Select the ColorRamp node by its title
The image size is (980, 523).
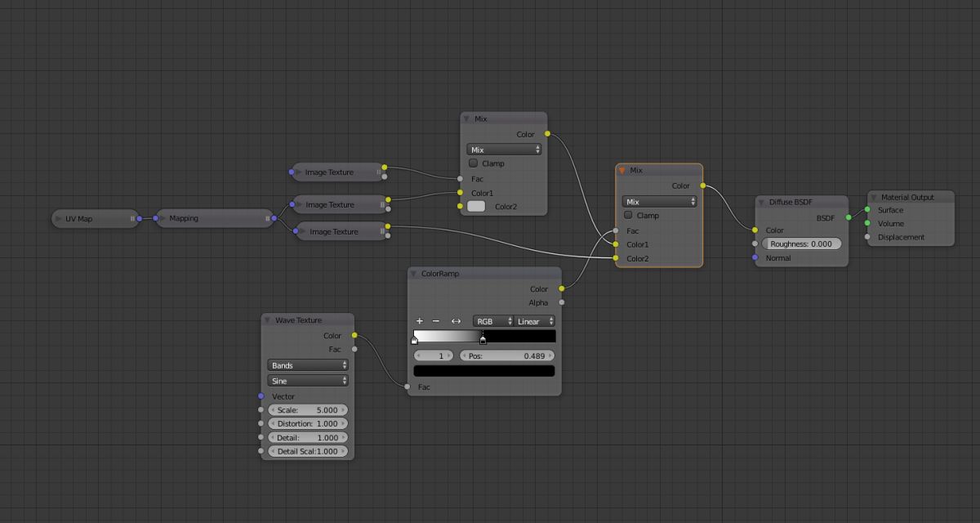point(440,274)
